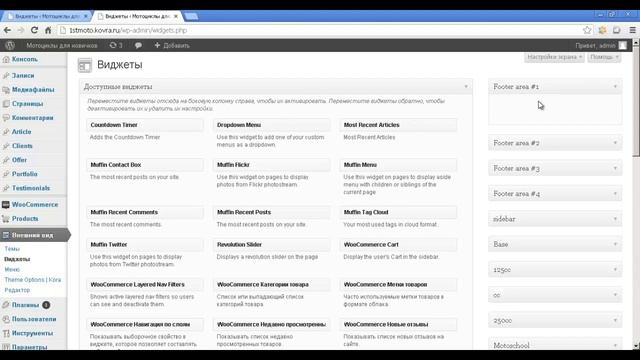This screenshot has height=360, width=640.
Task: Open the Редактор submenu item
Action: tap(17, 290)
